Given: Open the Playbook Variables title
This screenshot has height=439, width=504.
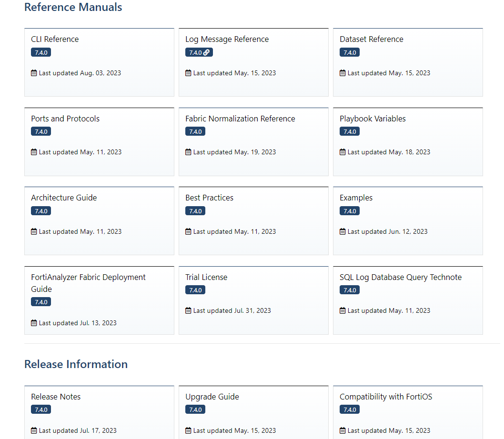Looking at the screenshot, I should point(373,119).
